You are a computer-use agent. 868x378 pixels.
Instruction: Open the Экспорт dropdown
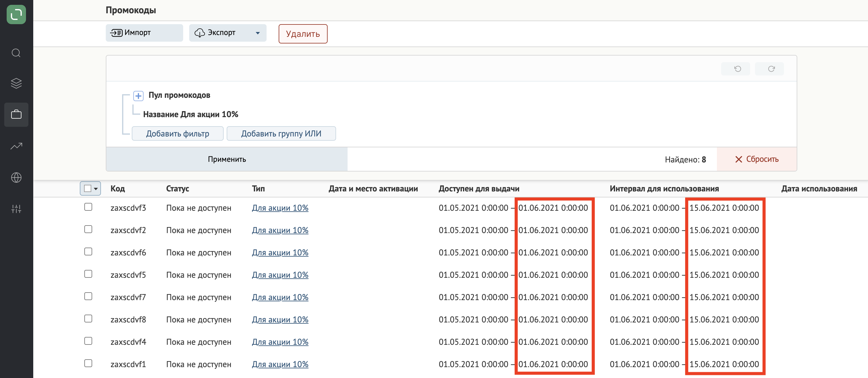(228, 33)
